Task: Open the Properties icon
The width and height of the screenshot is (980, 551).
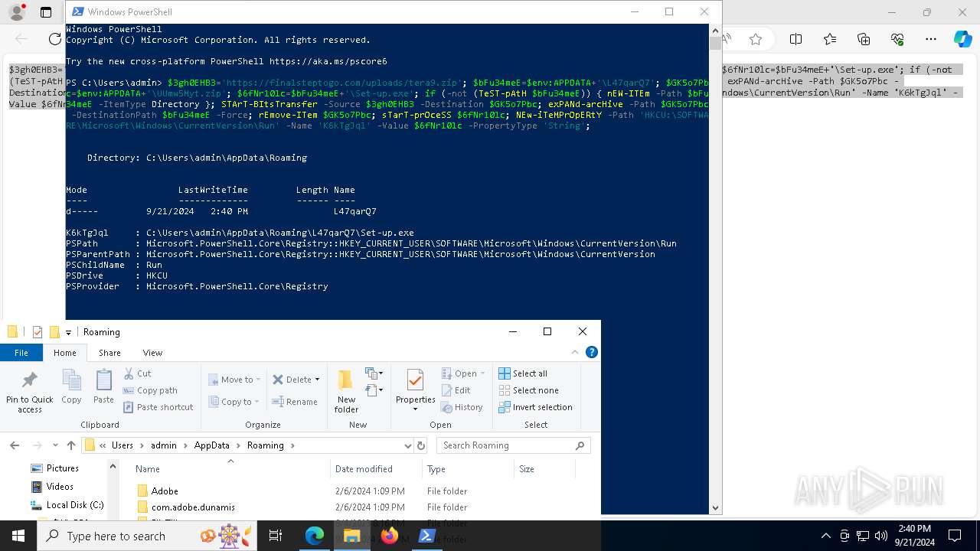Action: click(416, 380)
